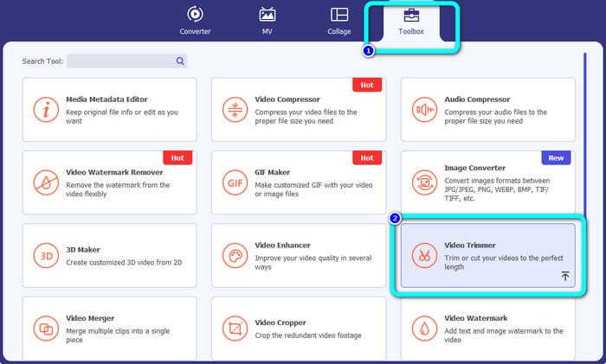Click the Video Watermark Remover icon
The width and height of the screenshot is (606, 364).
tap(46, 183)
